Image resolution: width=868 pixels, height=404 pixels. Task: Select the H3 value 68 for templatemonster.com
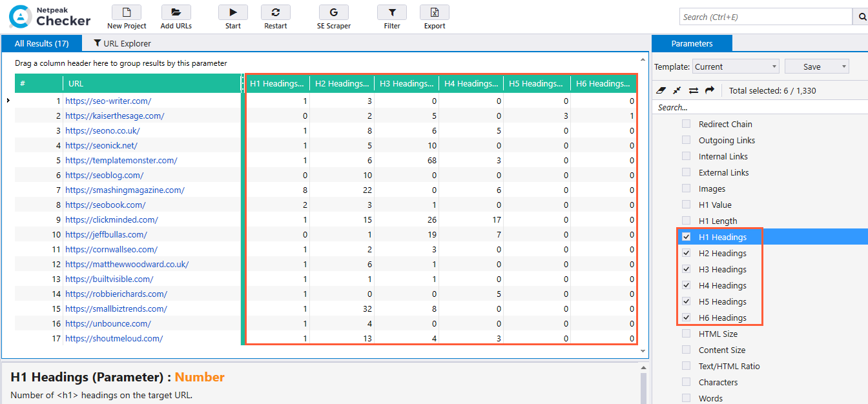tap(431, 160)
